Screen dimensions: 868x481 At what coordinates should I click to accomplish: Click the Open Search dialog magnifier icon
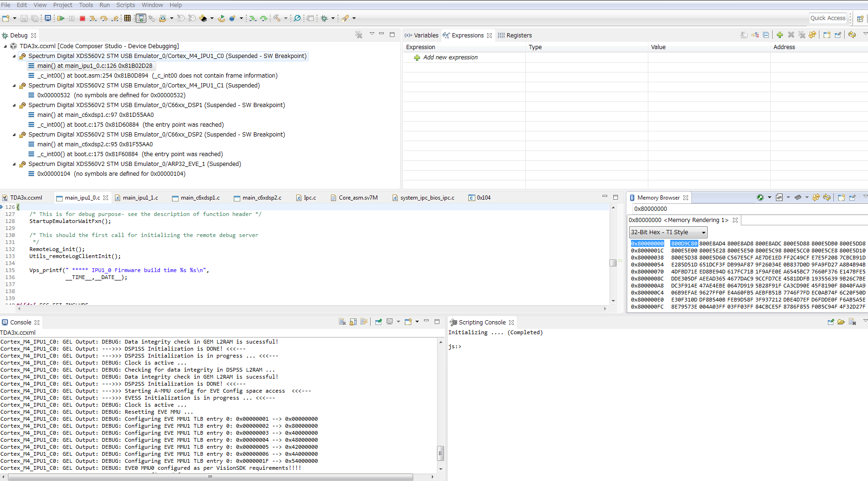tap(297, 18)
